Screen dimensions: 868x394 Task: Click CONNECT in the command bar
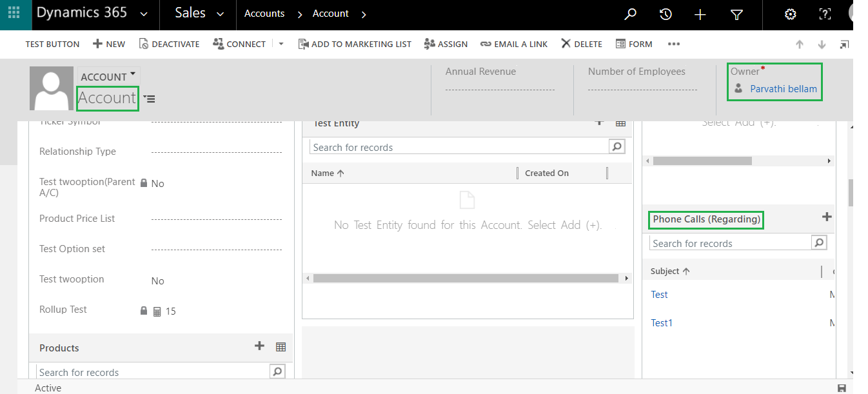coord(239,44)
